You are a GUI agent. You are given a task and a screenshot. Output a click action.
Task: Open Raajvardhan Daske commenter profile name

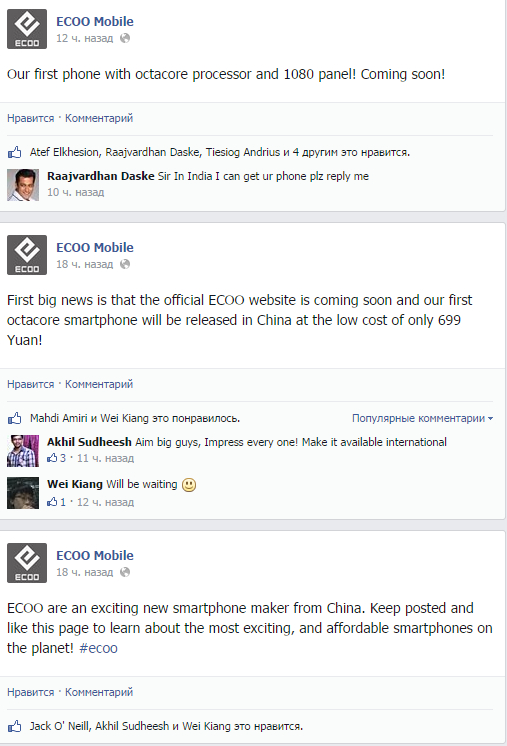click(101, 176)
